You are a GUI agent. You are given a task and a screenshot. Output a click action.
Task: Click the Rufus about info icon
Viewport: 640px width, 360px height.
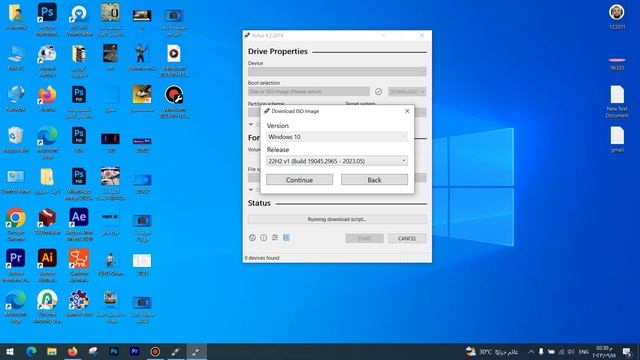pos(264,238)
